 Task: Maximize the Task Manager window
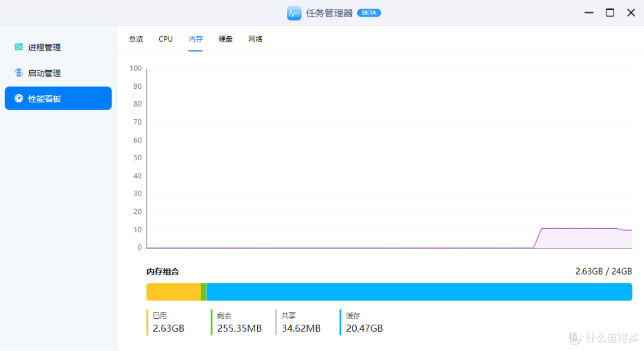coord(610,13)
